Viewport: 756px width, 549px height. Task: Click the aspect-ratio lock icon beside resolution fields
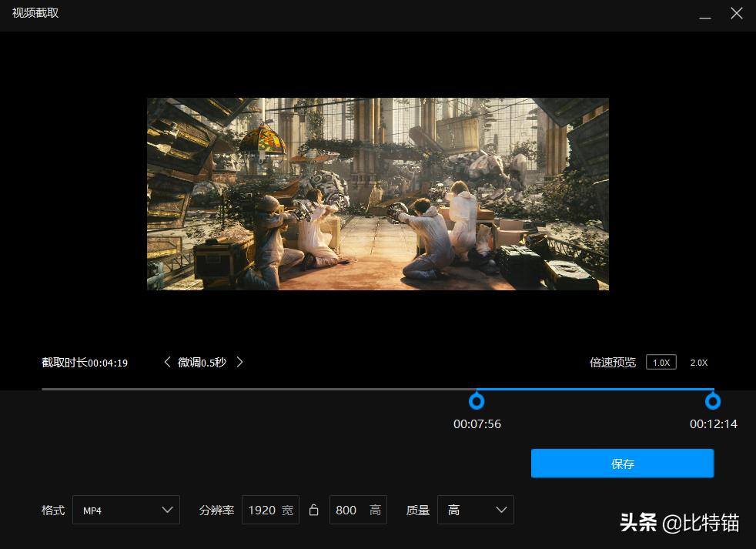313,510
